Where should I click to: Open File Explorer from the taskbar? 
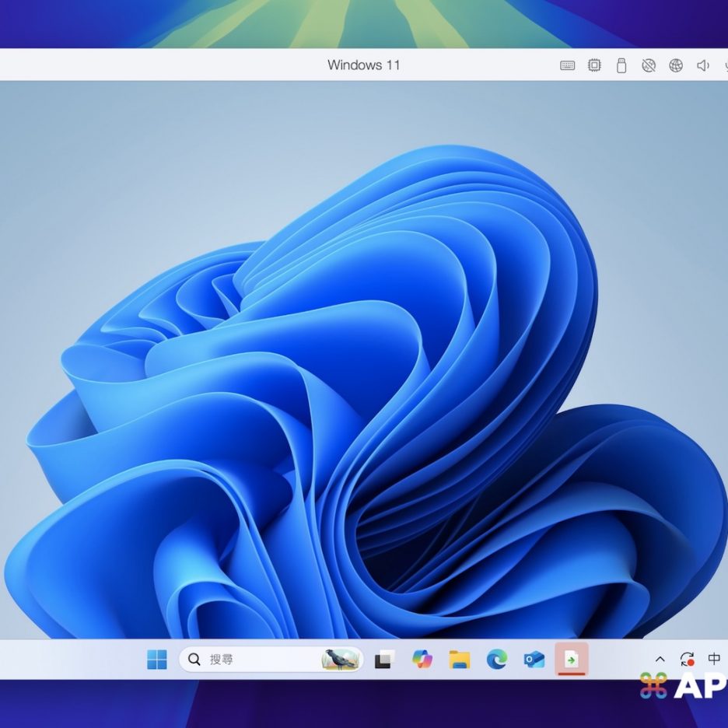point(459,660)
